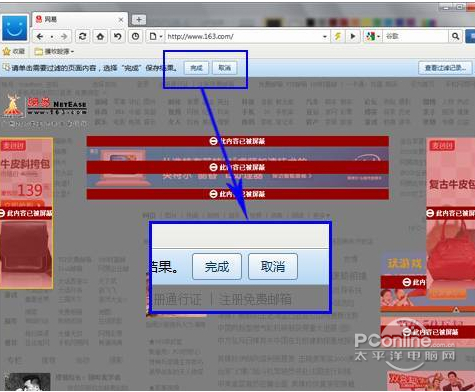The width and height of the screenshot is (475, 392).
Task: Click the filter hint icon at the notification bar start
Action: tap(6, 68)
